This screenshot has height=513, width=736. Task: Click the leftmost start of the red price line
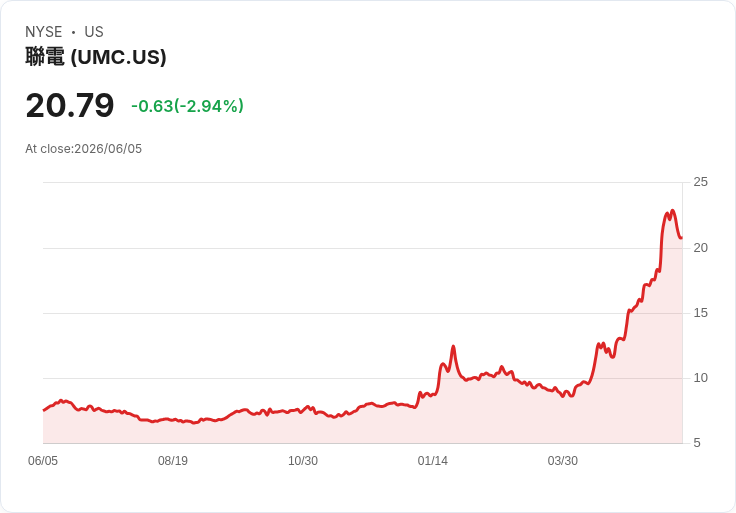click(44, 410)
